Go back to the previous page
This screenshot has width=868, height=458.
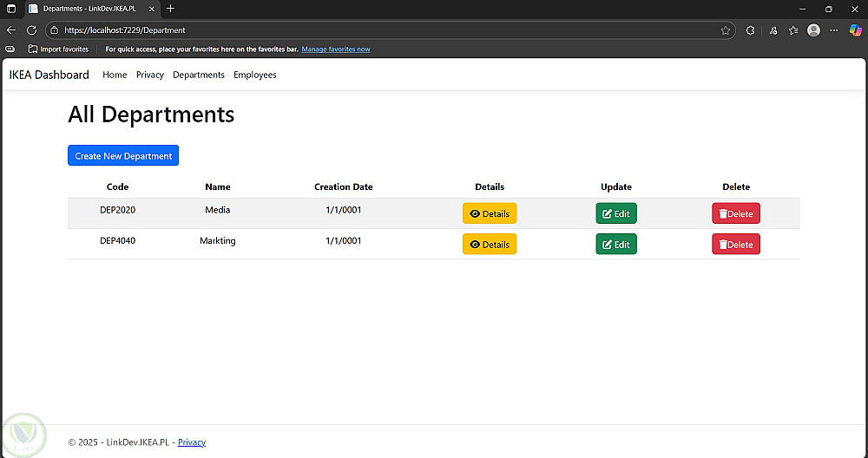click(11, 29)
